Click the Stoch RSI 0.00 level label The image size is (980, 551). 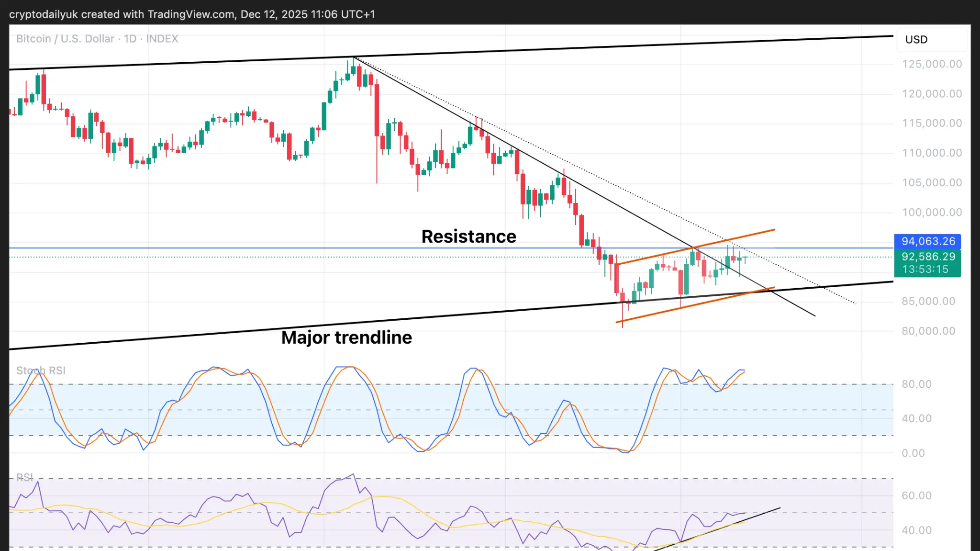coord(913,453)
